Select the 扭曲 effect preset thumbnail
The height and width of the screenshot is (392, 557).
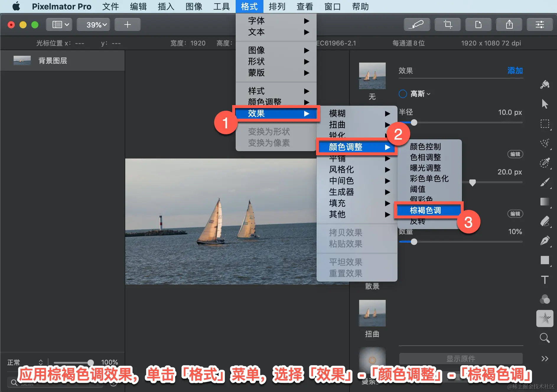[x=372, y=313]
